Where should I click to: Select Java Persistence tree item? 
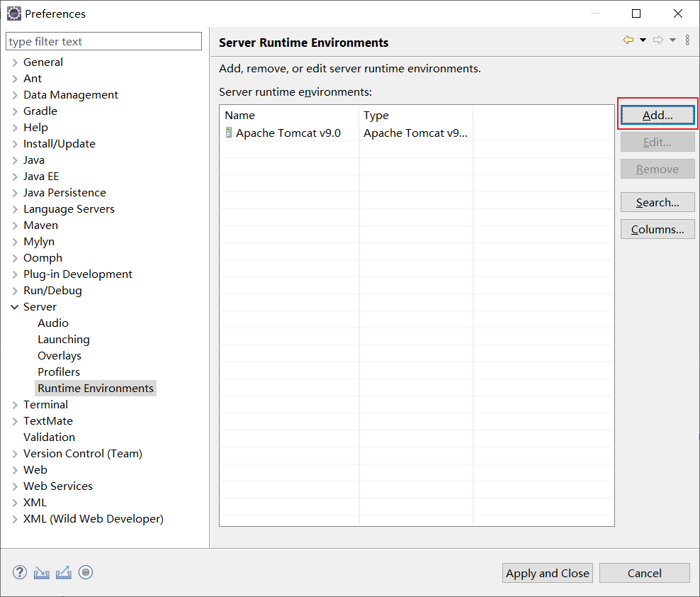point(64,193)
